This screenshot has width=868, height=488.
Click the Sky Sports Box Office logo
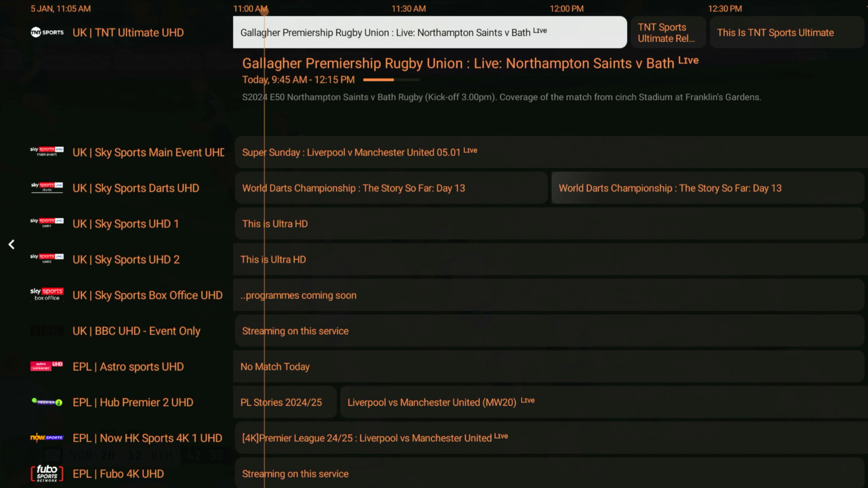[47, 294]
